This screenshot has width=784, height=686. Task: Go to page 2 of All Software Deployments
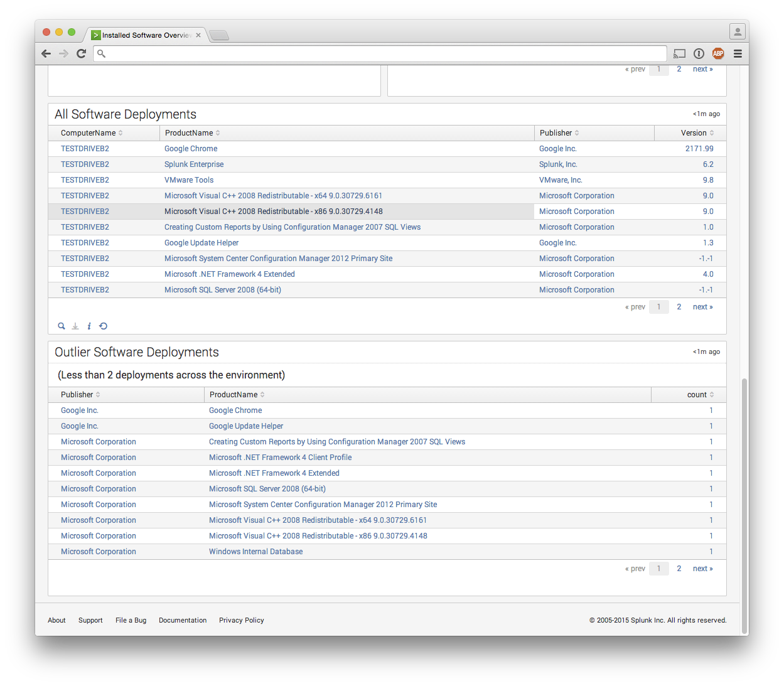pyautogui.click(x=679, y=307)
